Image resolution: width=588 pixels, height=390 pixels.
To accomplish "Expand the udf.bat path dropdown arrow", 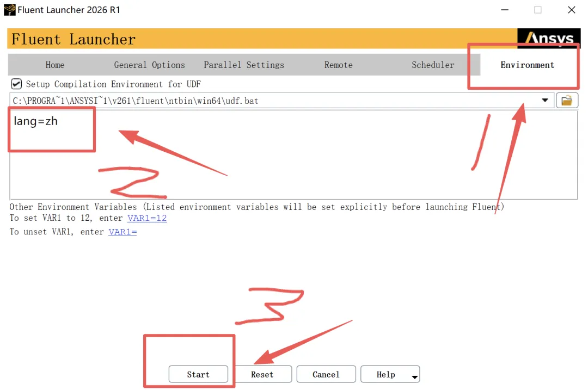I will coord(545,101).
